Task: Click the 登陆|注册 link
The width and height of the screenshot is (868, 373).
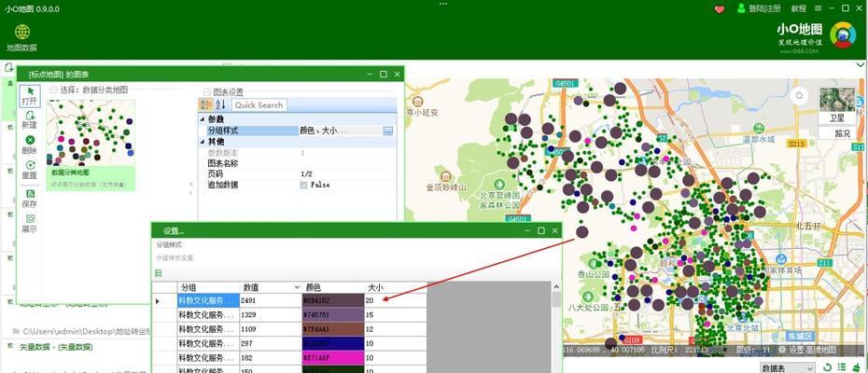Action: tap(764, 8)
